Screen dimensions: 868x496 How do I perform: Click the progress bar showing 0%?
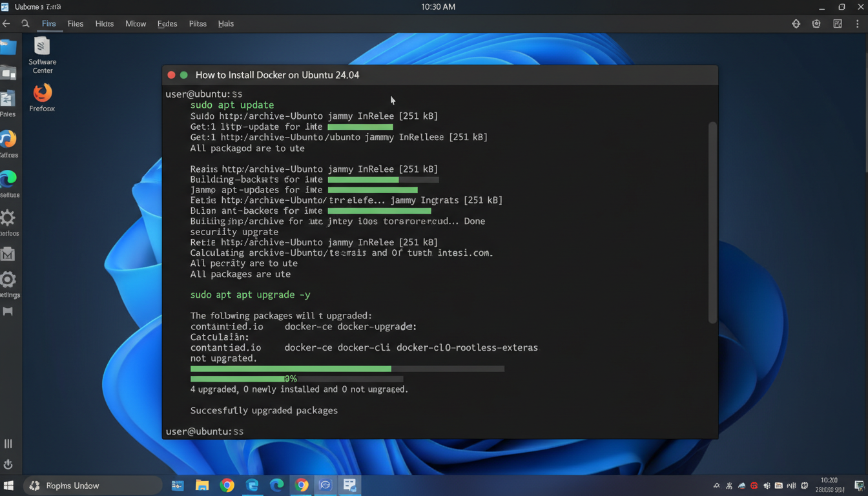click(296, 379)
